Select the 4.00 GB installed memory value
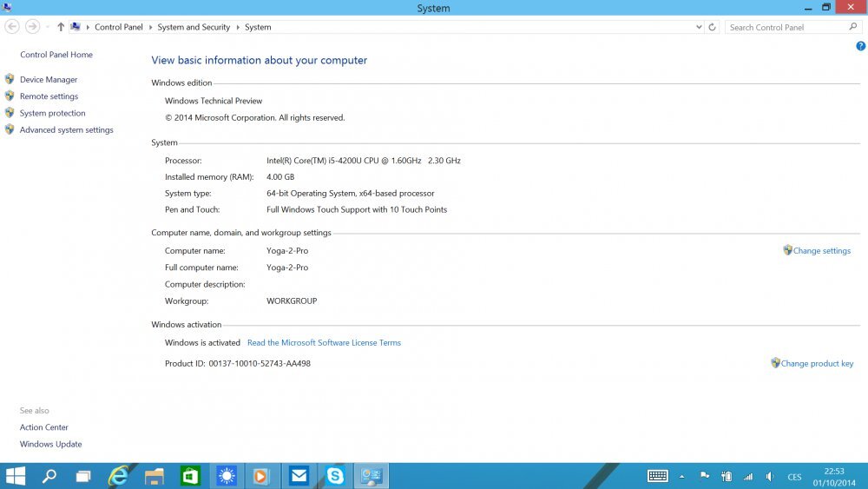Screen dimensions: 868x489 click(x=280, y=177)
